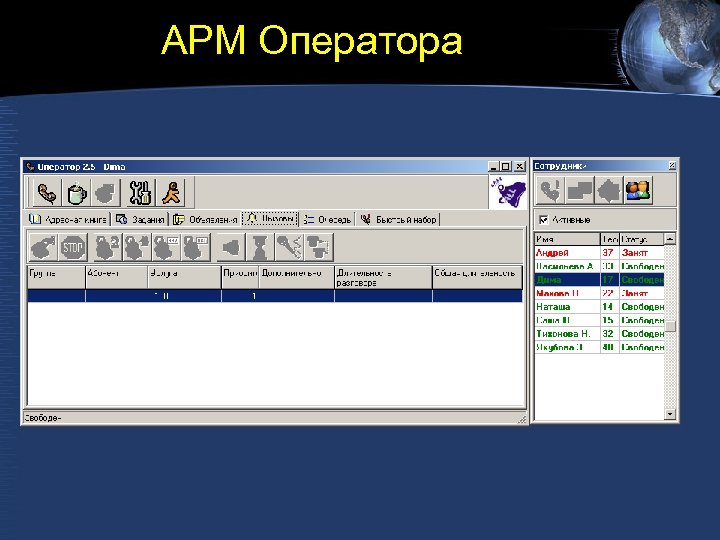Click the grey person with rewind symbol icon
This screenshot has width=720, height=540.
click(166, 248)
